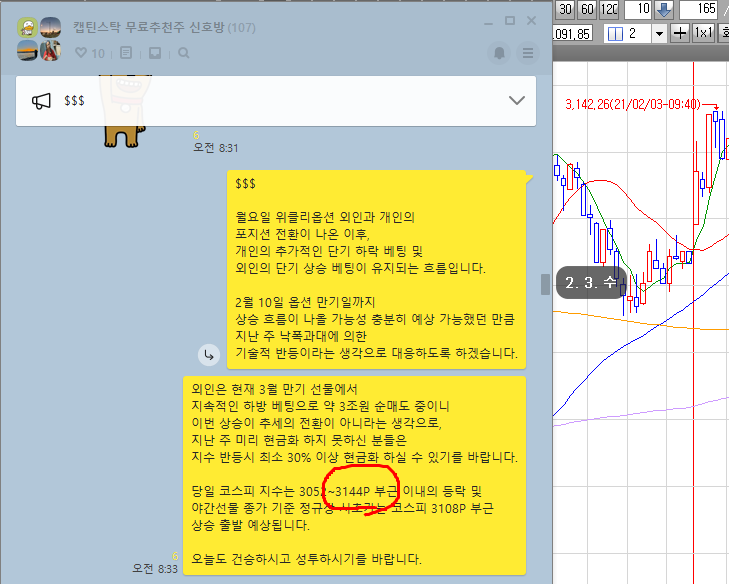
Task: Click the reply arrow beside first yellow message
Action: [209, 356]
